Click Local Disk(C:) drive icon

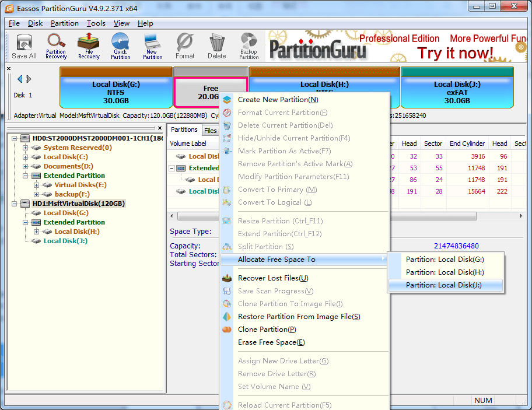pos(36,157)
